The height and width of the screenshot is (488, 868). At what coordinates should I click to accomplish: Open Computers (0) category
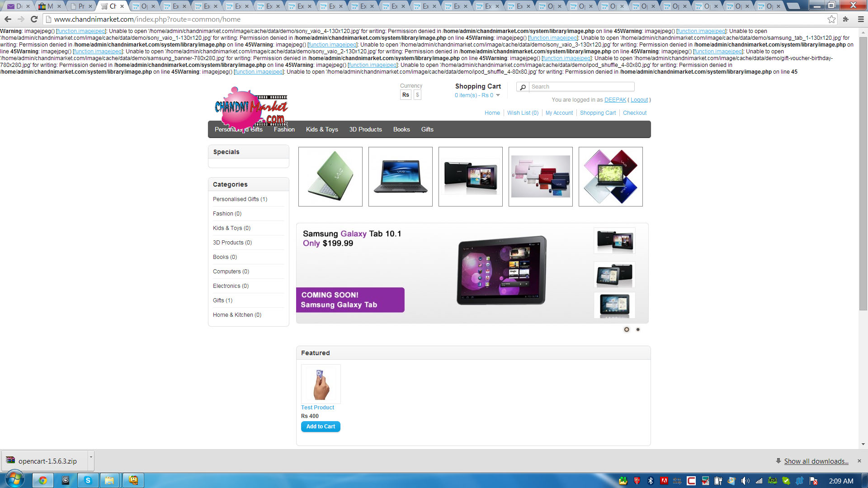click(231, 272)
